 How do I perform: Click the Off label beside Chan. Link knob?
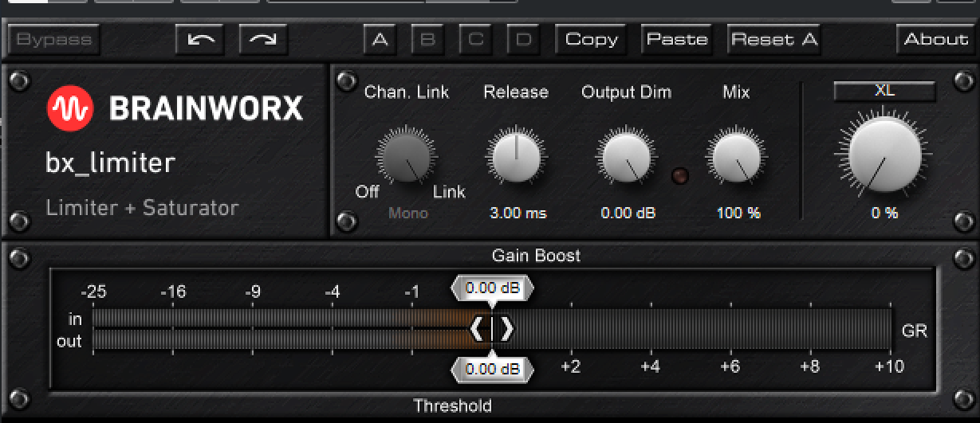367,192
